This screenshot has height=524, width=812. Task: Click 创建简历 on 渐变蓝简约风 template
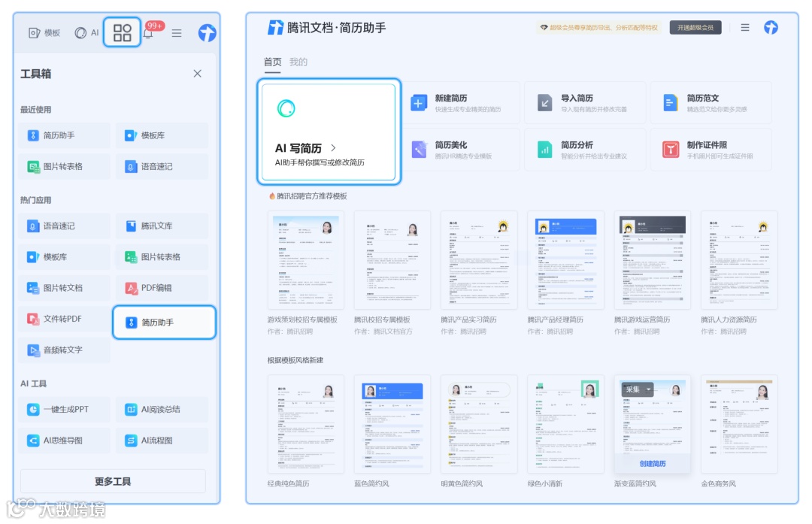[653, 463]
